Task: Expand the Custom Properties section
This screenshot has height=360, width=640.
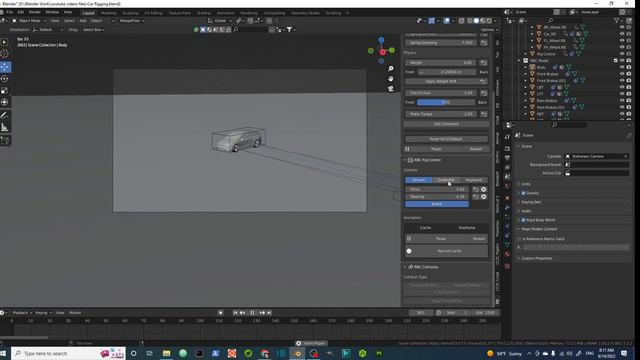Action: click(x=536, y=258)
